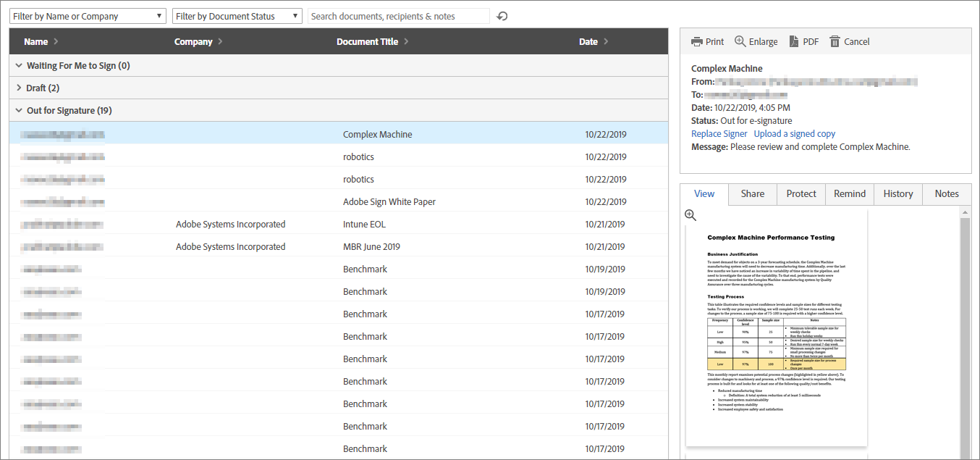The width and height of the screenshot is (980, 460).
Task: Click the sort arrow on the Date column
Action: 607,41
